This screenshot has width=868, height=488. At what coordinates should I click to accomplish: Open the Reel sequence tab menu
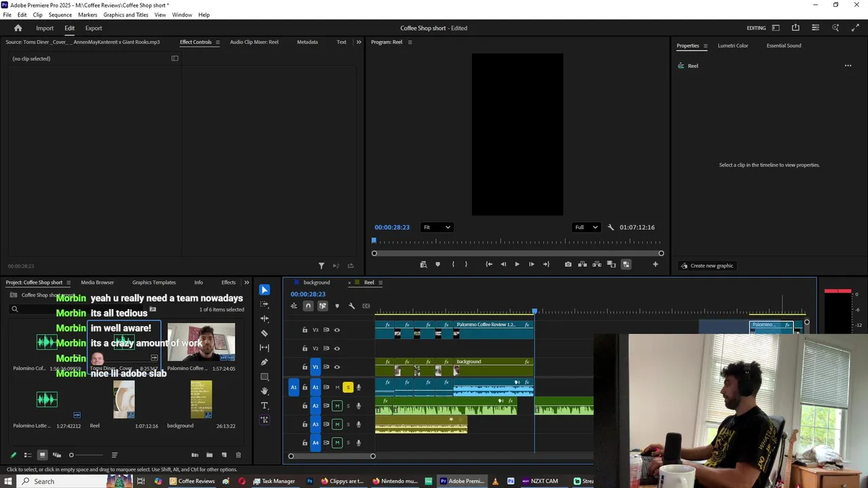click(380, 283)
